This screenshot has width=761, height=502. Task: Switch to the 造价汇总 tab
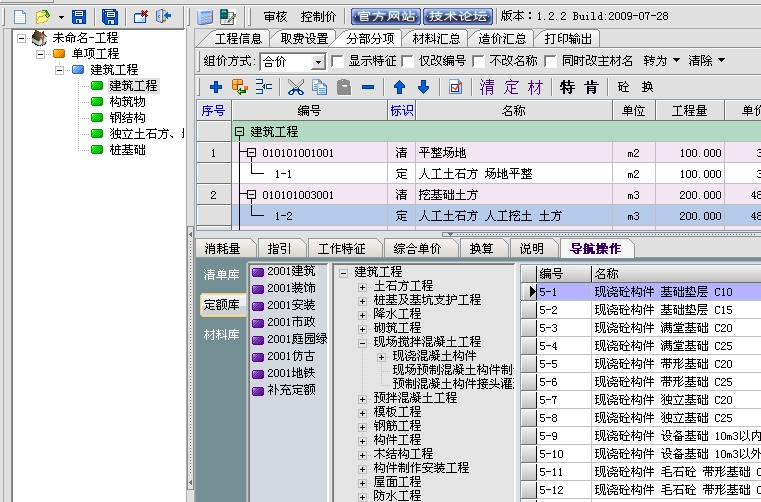[x=502, y=38]
